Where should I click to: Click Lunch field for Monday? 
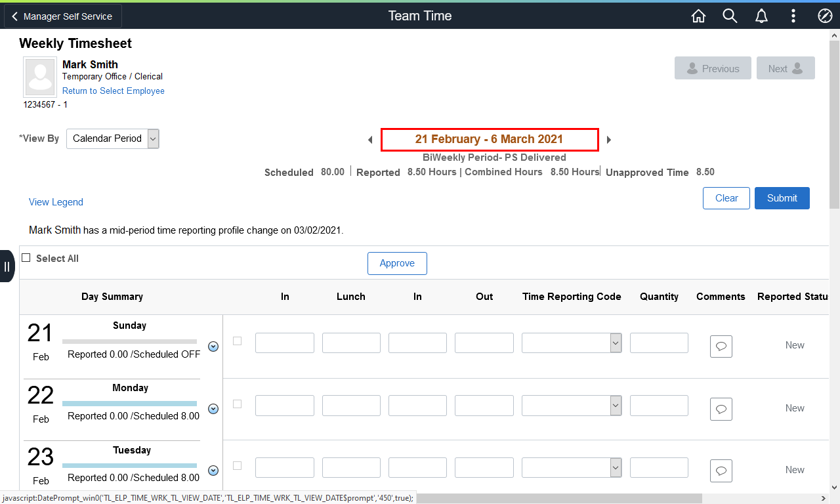point(351,406)
